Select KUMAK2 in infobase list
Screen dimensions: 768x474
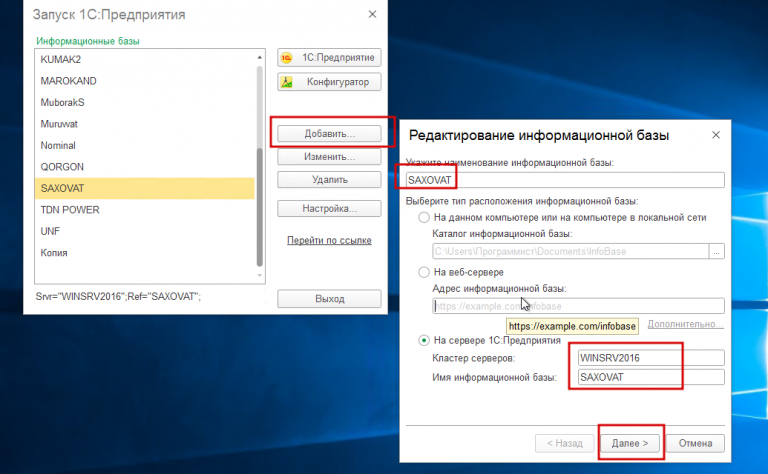(x=145, y=59)
